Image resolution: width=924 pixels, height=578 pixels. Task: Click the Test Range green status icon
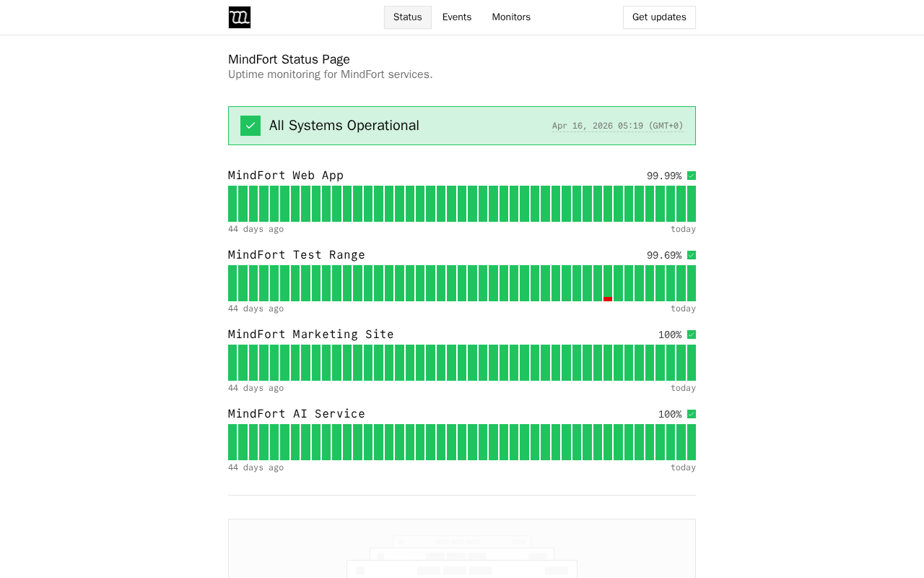[692, 255]
